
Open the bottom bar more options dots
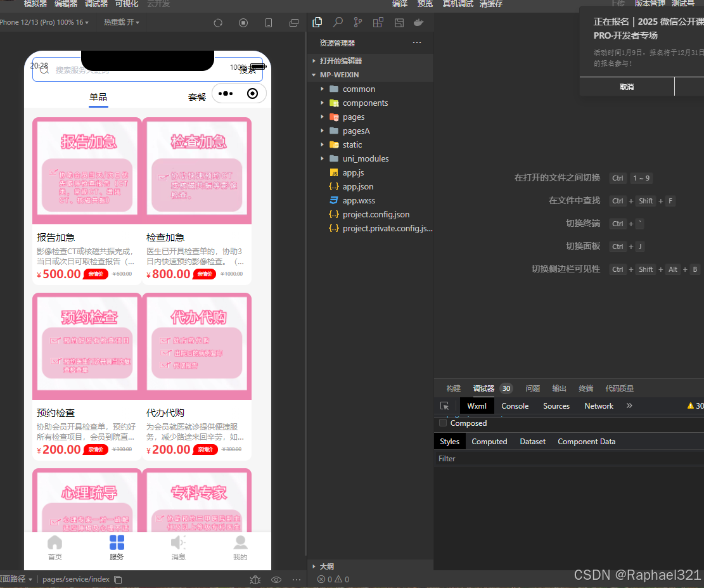coord(297,580)
